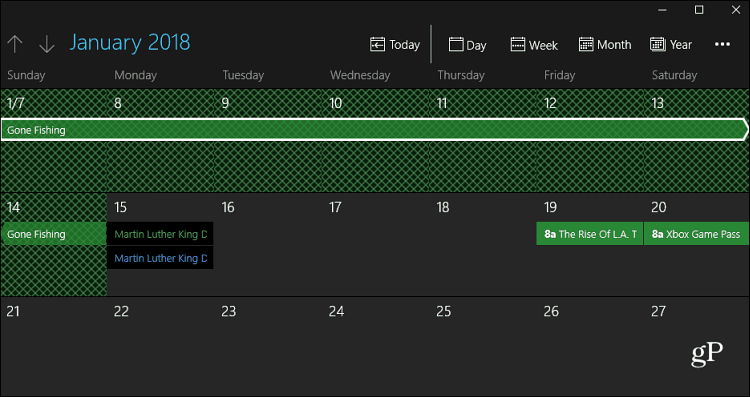Open the Gone Fishing event on January 14

click(x=54, y=234)
